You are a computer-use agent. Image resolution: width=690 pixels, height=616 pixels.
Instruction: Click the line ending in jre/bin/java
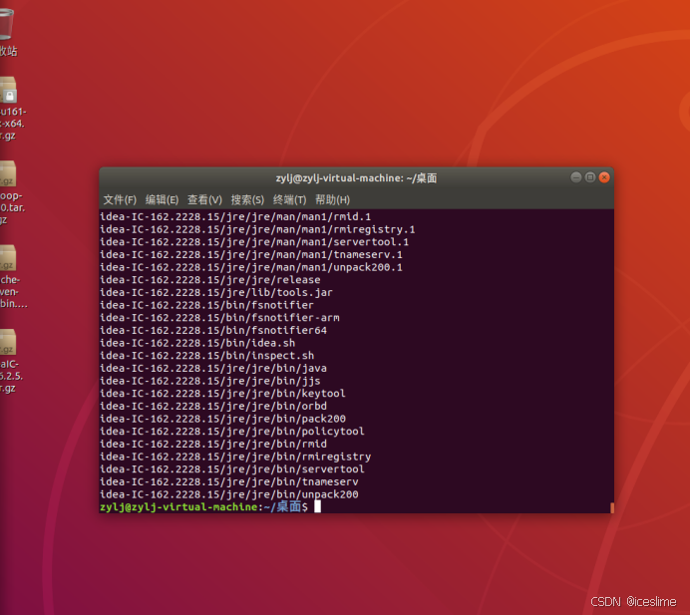(x=213, y=368)
